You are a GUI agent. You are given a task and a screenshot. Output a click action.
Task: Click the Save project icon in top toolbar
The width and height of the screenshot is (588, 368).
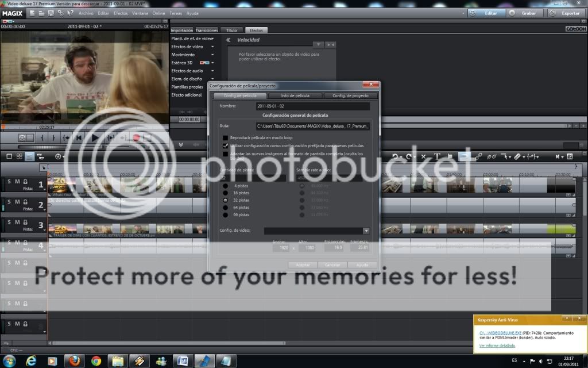pos(51,13)
